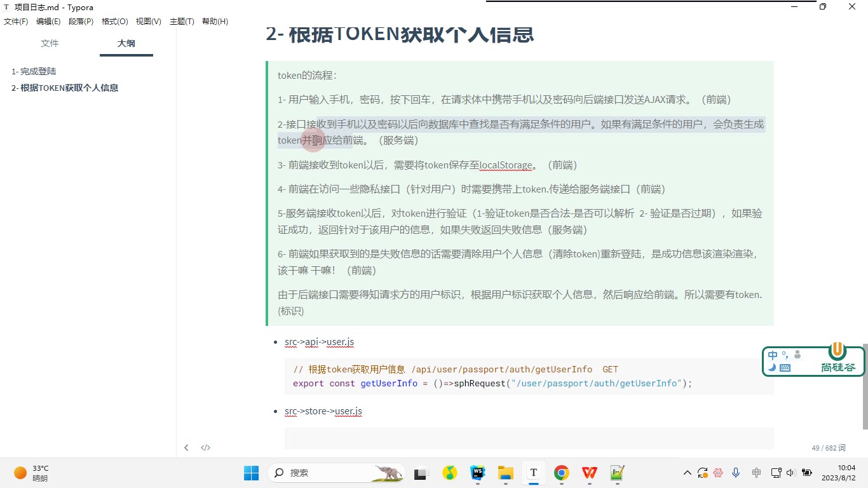Image resolution: width=868 pixels, height=488 pixels.
Task: Toggle the IME 中 Chinese/English mode
Action: (x=773, y=355)
